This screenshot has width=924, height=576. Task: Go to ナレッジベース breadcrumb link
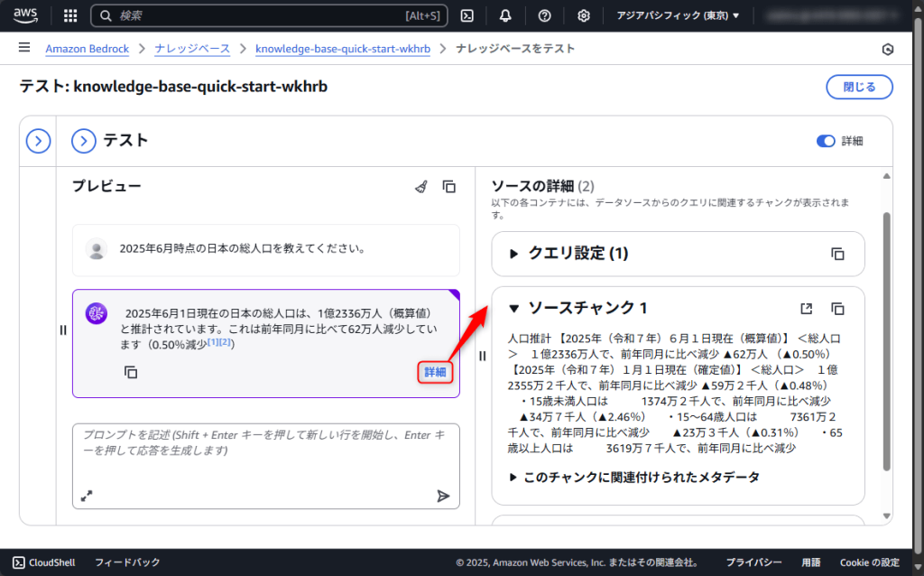[x=192, y=49]
